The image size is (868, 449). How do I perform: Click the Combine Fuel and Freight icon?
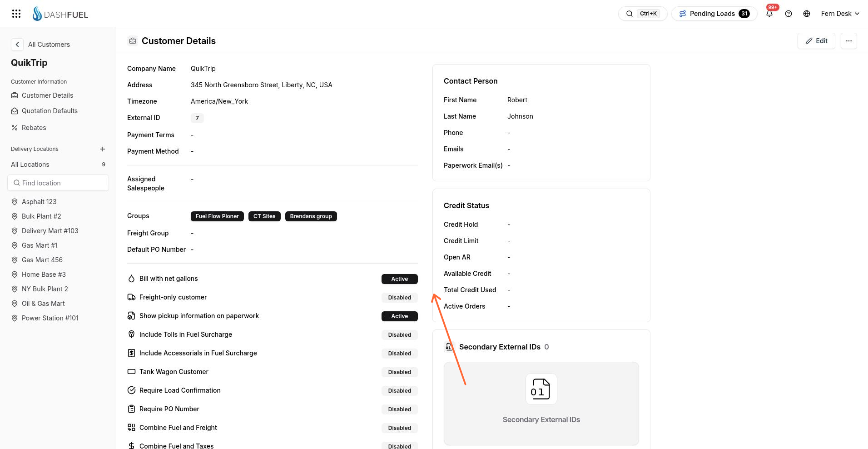coord(131,428)
